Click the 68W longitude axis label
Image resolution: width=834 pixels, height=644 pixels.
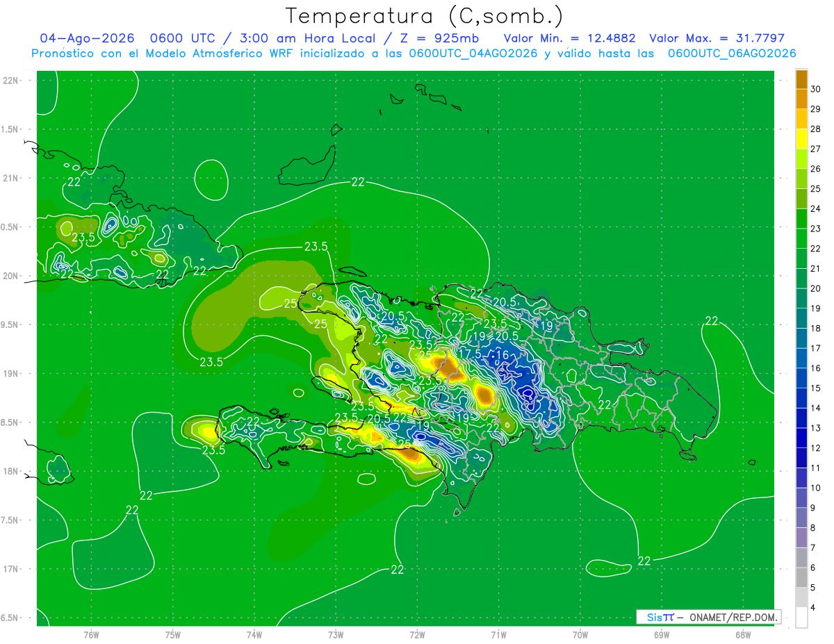pos(742,634)
